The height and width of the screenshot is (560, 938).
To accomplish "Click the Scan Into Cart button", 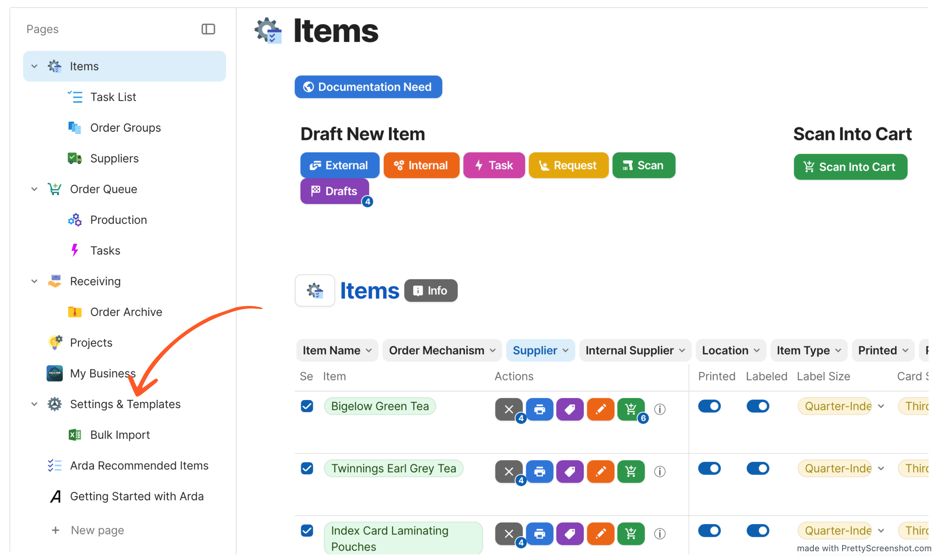I will [850, 167].
